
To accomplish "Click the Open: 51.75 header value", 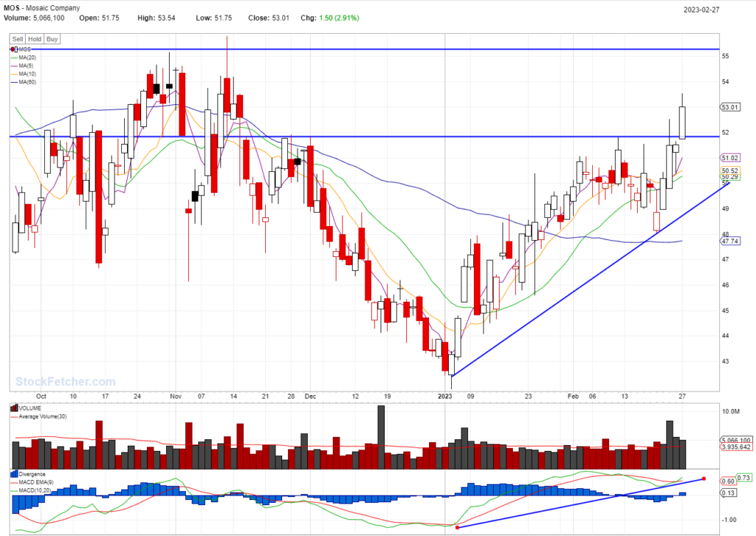I will pos(100,18).
